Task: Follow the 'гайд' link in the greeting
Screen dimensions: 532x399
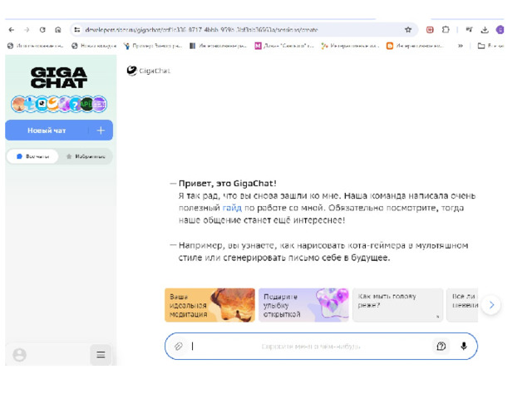Action: [232, 208]
